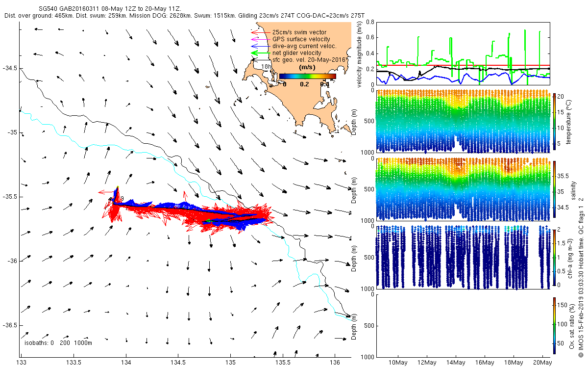Image resolution: width=588 pixels, height=368 pixels.
Task: Click the '35.5' tick on salinity colorbar
Action: pyautogui.click(x=563, y=175)
